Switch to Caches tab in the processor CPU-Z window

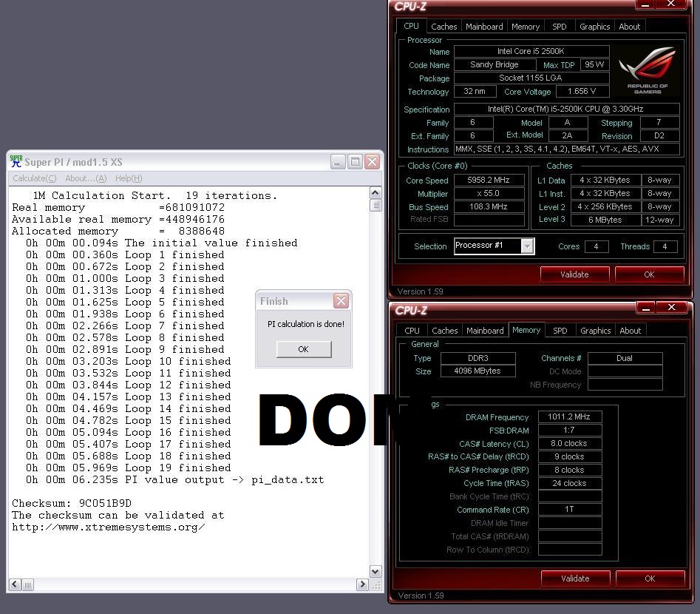coord(444,27)
